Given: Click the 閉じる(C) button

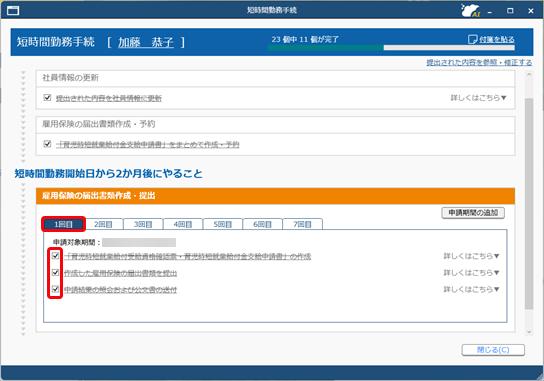Looking at the screenshot, I should [493, 350].
